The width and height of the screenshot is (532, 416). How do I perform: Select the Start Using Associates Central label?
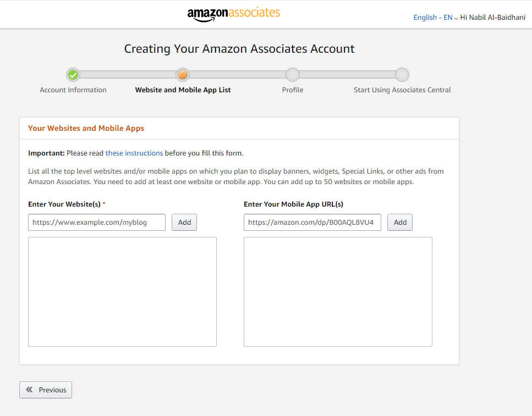pos(402,90)
